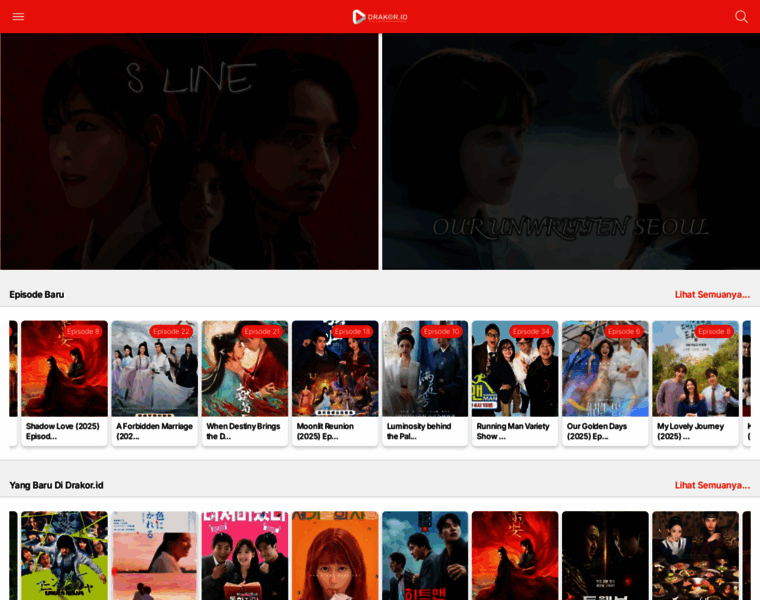Click the Episode 34 badge
This screenshot has height=600, width=760.
[531, 332]
